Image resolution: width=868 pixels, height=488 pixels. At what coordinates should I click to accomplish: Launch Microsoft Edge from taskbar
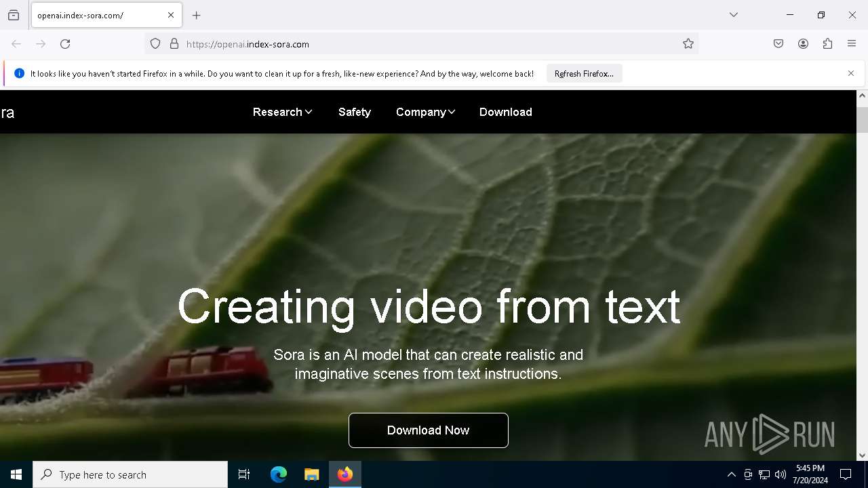click(279, 474)
